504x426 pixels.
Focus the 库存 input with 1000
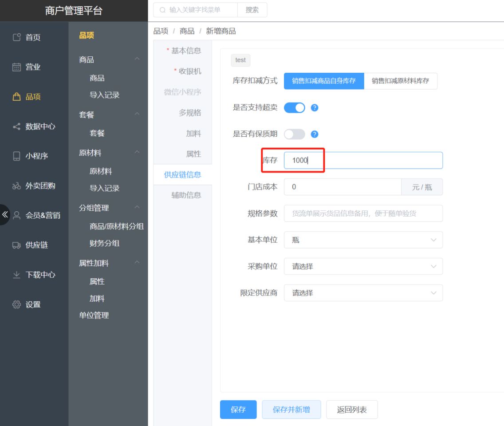click(363, 161)
